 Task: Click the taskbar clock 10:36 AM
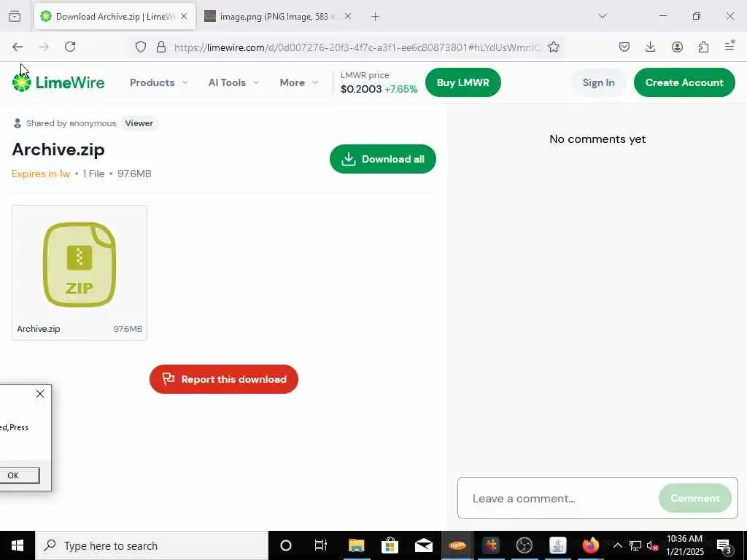[x=684, y=539]
